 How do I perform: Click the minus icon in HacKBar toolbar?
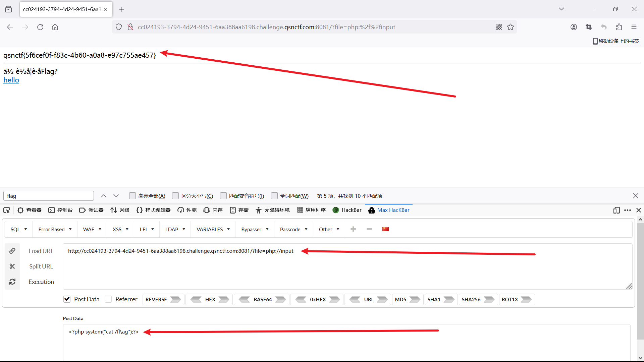pos(369,229)
